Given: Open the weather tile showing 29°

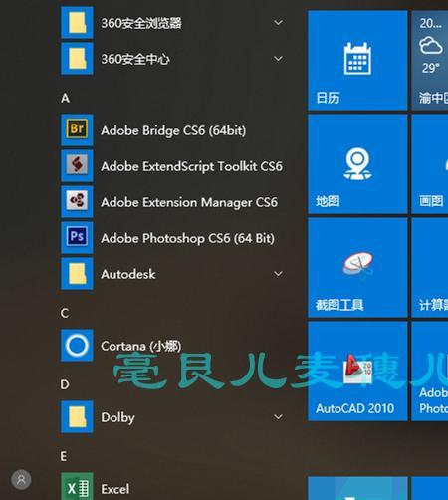Looking at the screenshot, I should click(x=430, y=60).
